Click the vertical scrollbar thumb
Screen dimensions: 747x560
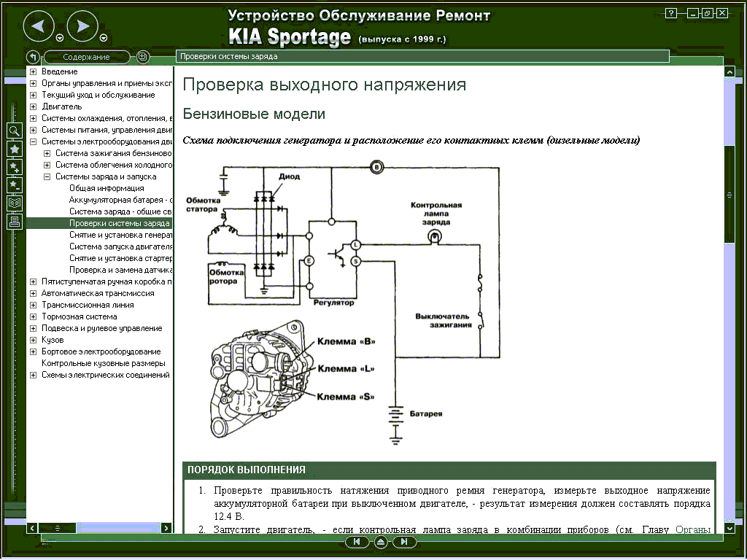729,195
